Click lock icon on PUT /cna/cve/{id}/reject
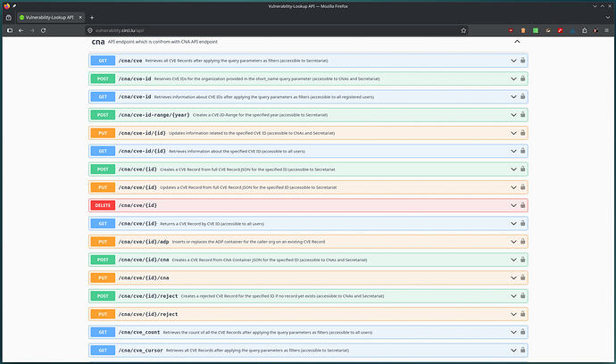 522,314
